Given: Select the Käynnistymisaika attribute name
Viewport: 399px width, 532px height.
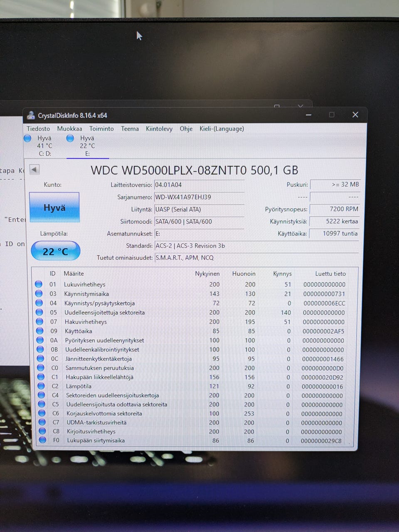Looking at the screenshot, I should point(86,294).
